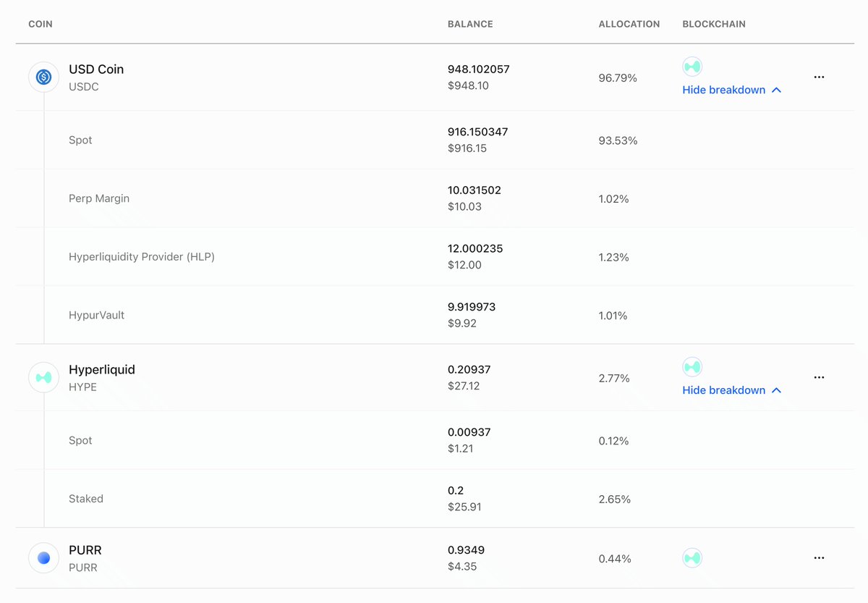Screen dimensions: 868x603
Task: Select the Perp Margin row label
Action: click(99, 198)
